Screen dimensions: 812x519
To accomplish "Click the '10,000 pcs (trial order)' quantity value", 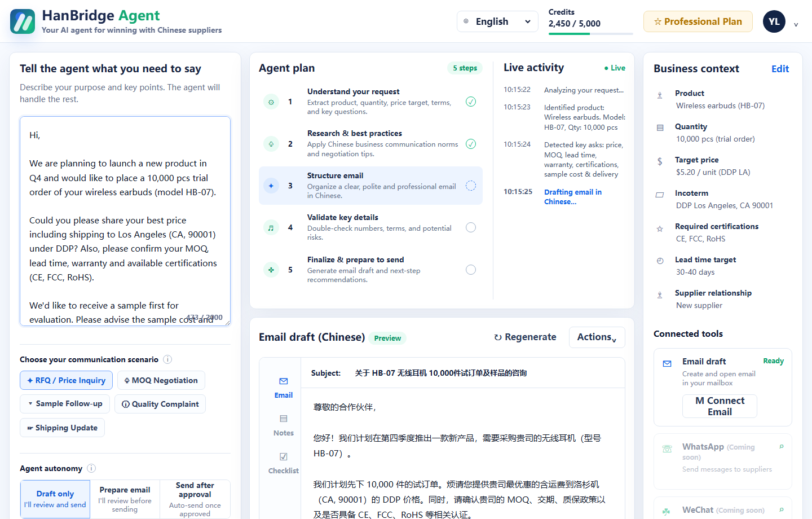I will (x=715, y=139).
